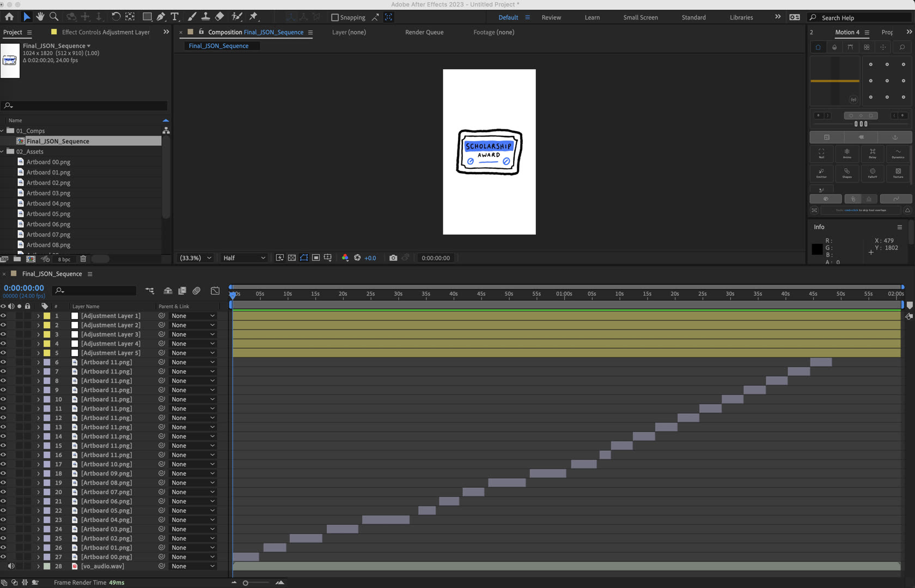Collapse the 01_Comps folder
915x588 pixels.
3,131
